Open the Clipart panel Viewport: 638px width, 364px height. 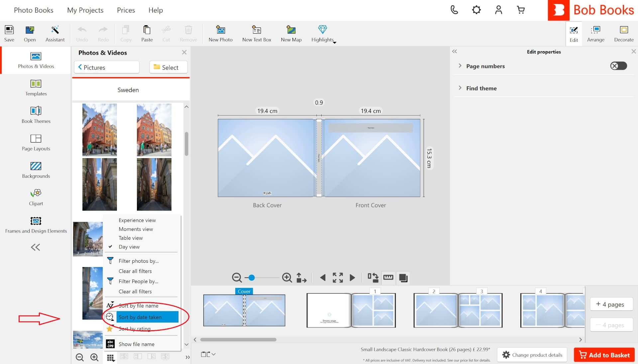coord(36,198)
